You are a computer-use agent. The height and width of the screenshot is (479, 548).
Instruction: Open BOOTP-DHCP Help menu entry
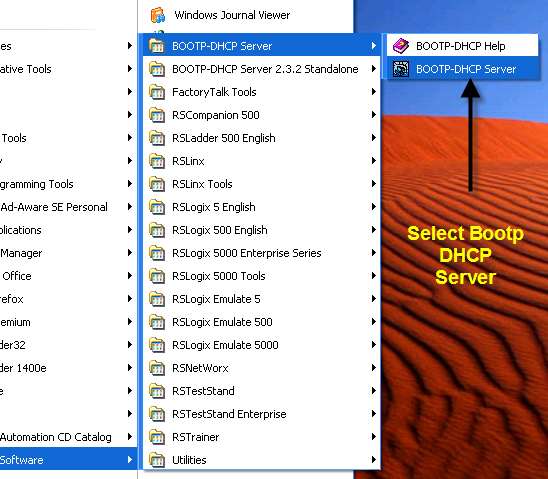pyautogui.click(x=462, y=46)
